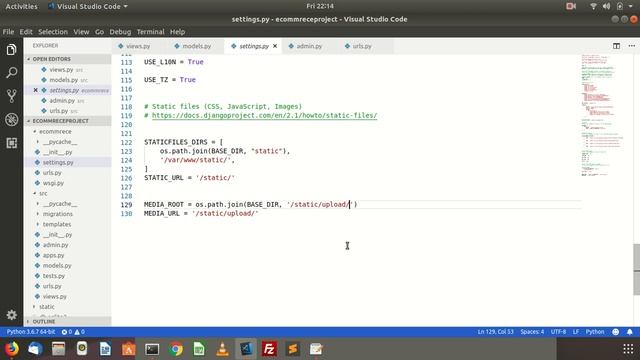Open the Search view in activity bar

tap(11, 73)
